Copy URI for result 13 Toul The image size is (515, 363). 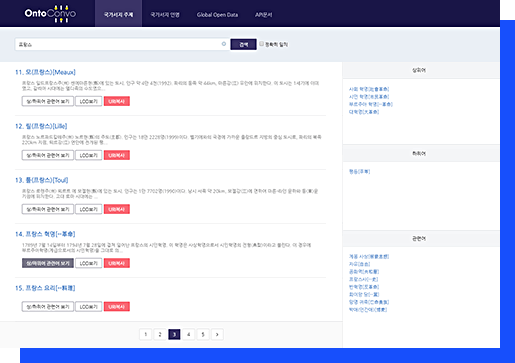[117, 209]
